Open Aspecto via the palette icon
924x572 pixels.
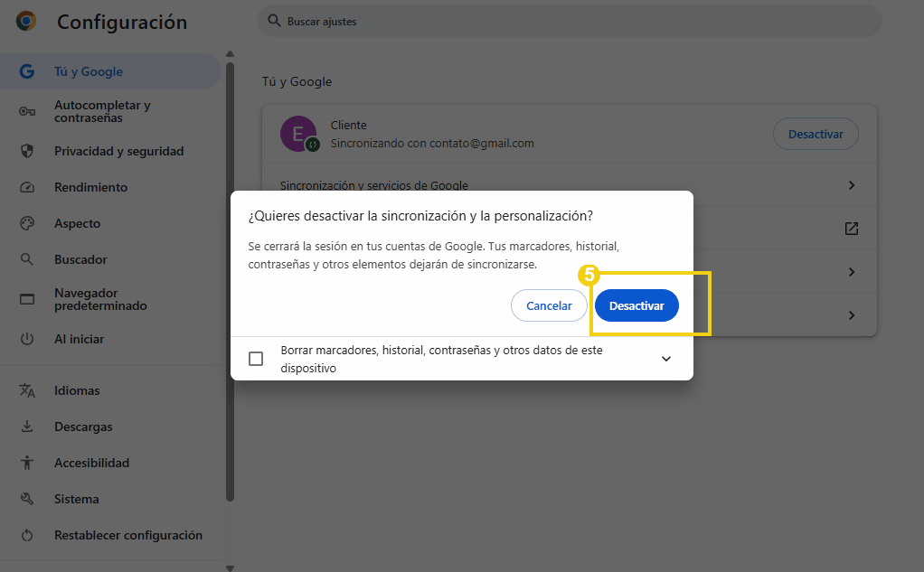pyautogui.click(x=27, y=223)
